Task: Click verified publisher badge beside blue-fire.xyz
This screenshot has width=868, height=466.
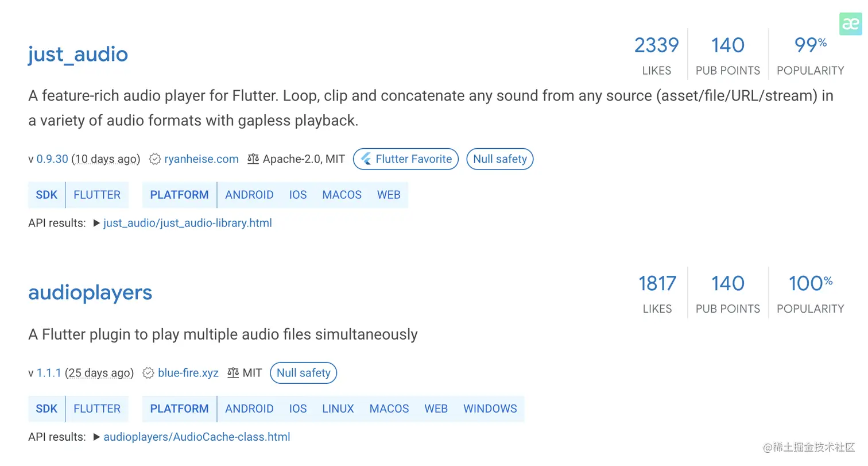Action: point(148,373)
